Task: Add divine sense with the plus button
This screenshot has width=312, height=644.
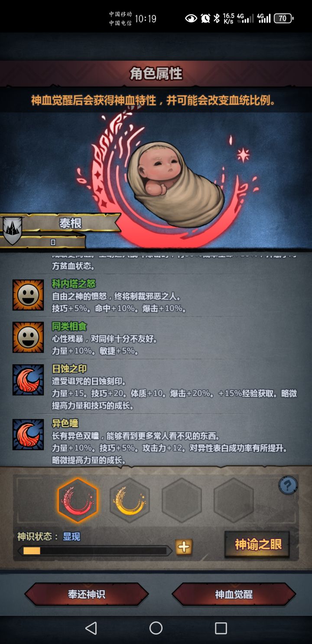Action: (x=184, y=547)
